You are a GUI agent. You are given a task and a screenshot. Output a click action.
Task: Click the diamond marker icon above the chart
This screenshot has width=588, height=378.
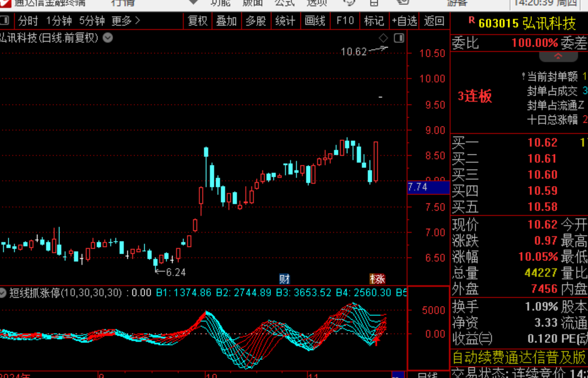(x=383, y=38)
